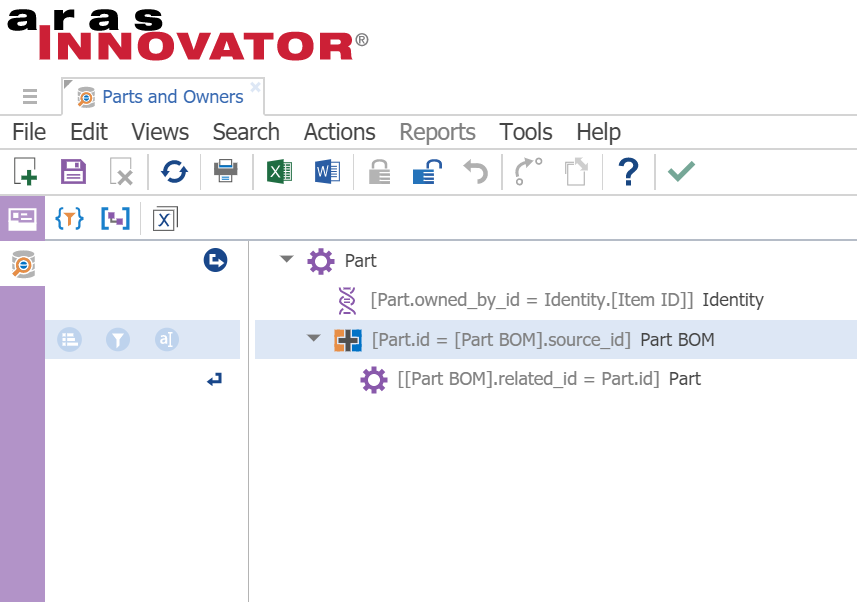Screen dimensions: 857x602
Task: Click the New item toolbar icon
Action: click(25, 172)
